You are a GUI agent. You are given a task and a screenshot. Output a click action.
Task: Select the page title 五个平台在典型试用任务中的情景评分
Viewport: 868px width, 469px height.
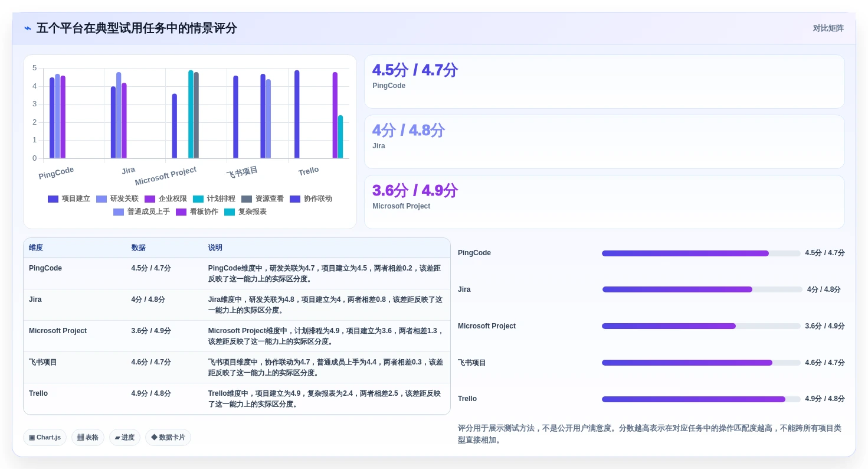coord(136,28)
